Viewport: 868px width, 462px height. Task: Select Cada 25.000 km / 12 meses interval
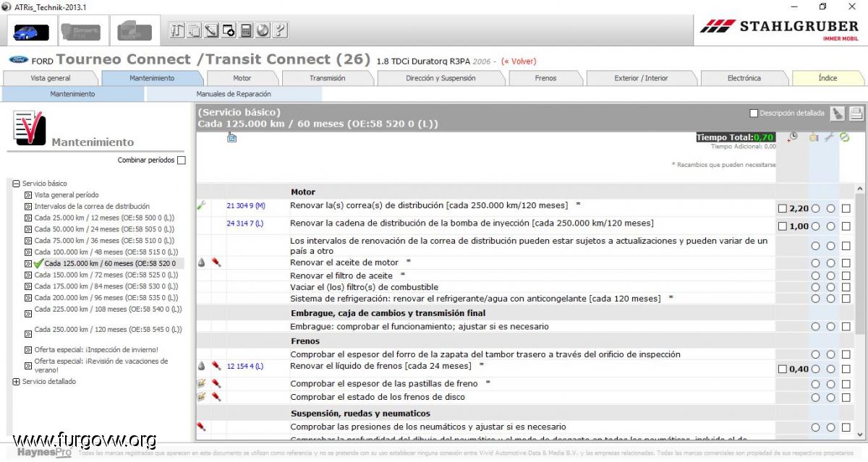click(x=104, y=218)
